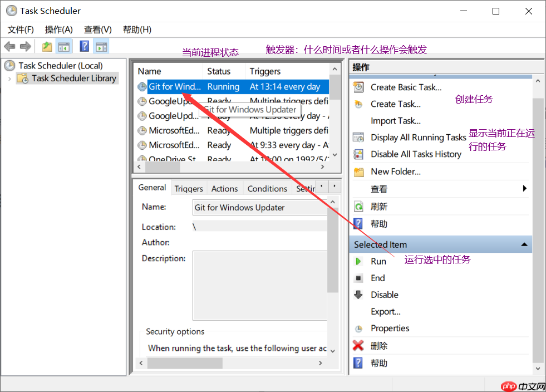Click the Name field containing Git for Windows Updater
The width and height of the screenshot is (546, 392).
(260, 207)
